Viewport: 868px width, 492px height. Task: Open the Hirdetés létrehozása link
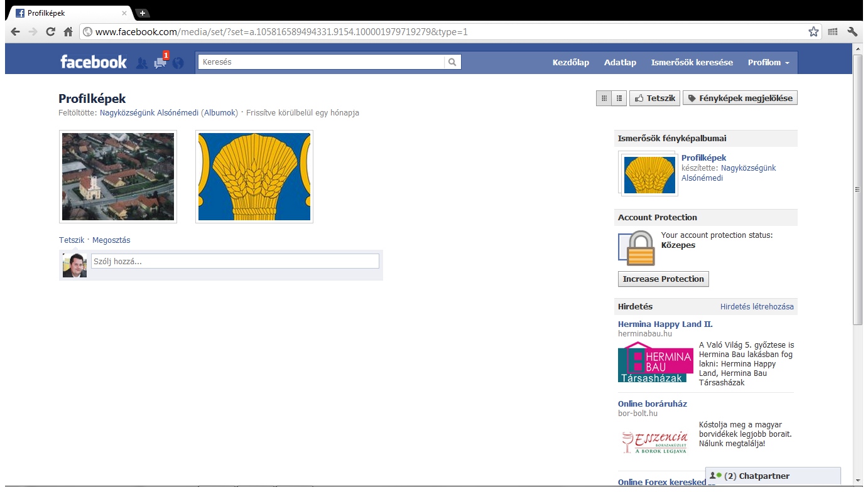click(x=757, y=307)
